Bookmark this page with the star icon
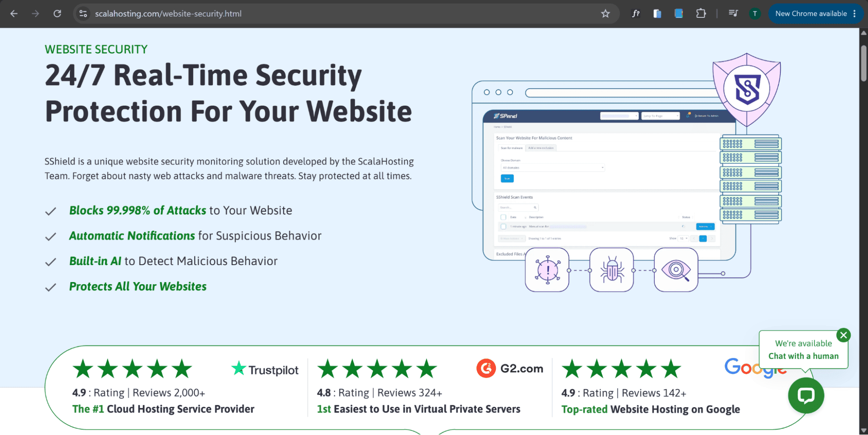868x435 pixels. [x=605, y=13]
